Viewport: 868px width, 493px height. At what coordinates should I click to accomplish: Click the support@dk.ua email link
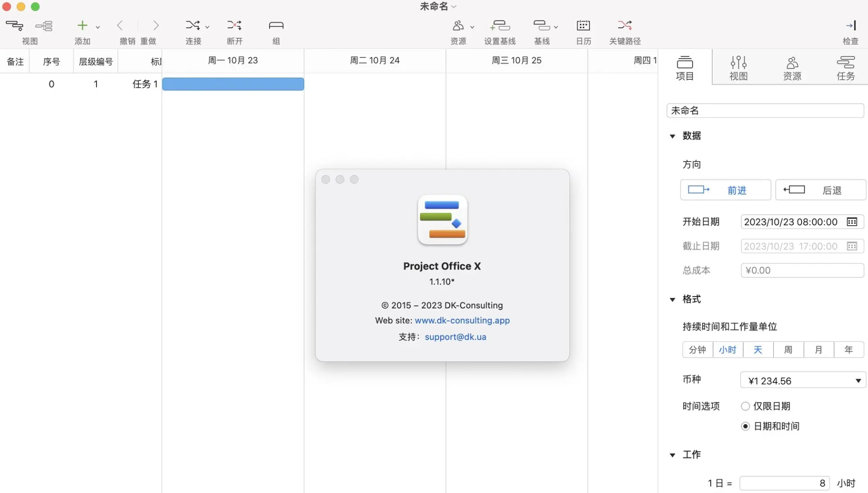point(455,337)
